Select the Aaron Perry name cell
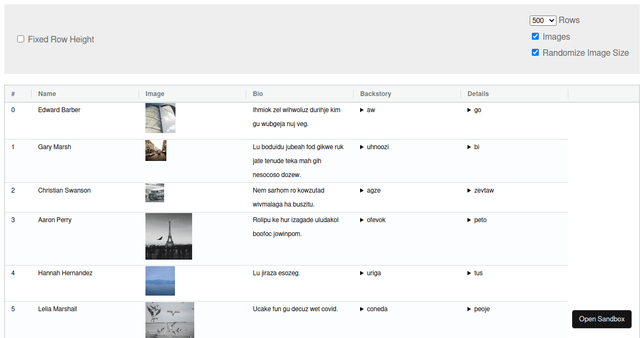The width and height of the screenshot is (644, 338). pos(55,220)
